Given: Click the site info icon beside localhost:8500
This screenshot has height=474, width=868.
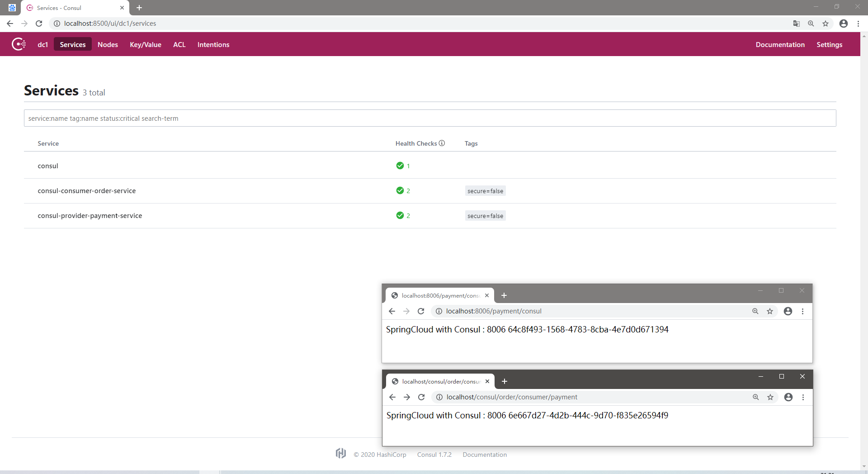Looking at the screenshot, I should (x=57, y=24).
